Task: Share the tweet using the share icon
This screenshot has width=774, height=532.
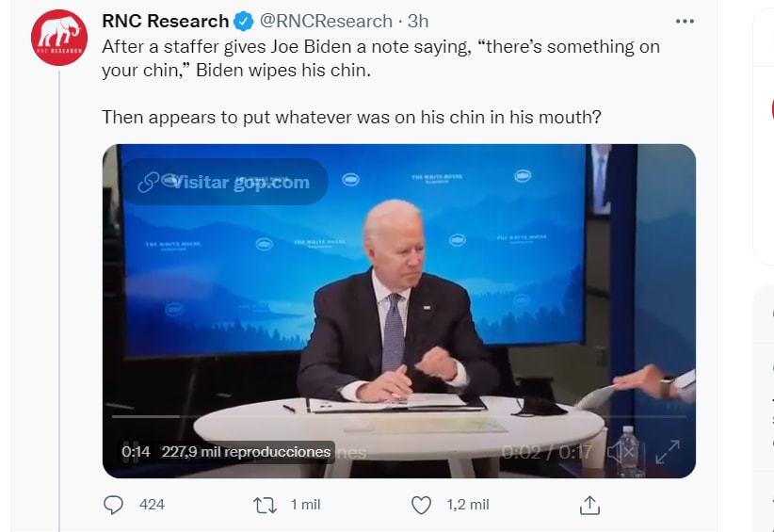Action: tap(589, 505)
